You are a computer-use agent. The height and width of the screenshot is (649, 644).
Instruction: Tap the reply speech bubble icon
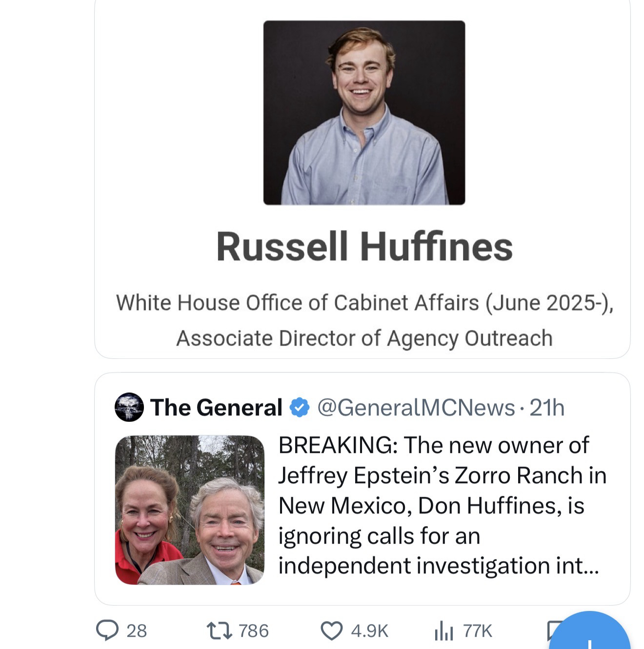[107, 630]
